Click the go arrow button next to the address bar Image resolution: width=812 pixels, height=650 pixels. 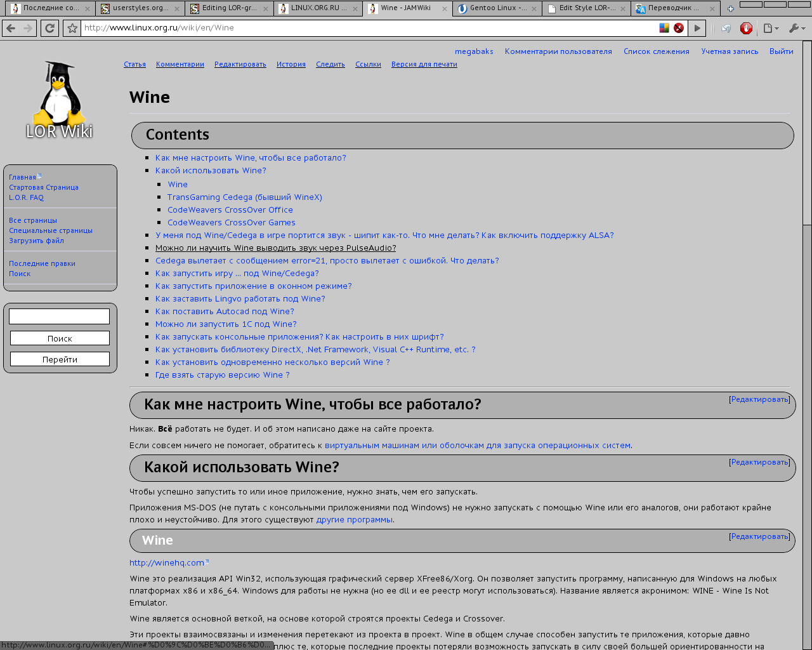click(x=697, y=28)
